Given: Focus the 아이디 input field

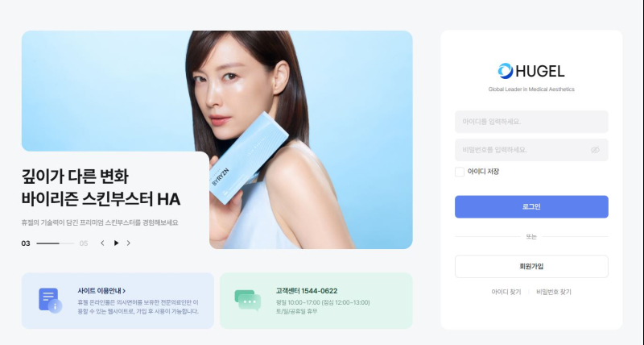Looking at the screenshot, I should 531,122.
